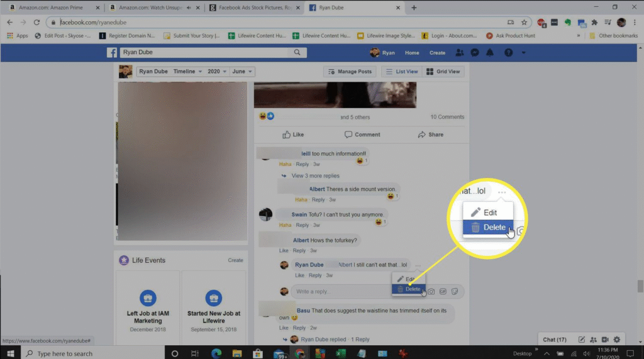Open the account menu arrow in header

click(523, 53)
